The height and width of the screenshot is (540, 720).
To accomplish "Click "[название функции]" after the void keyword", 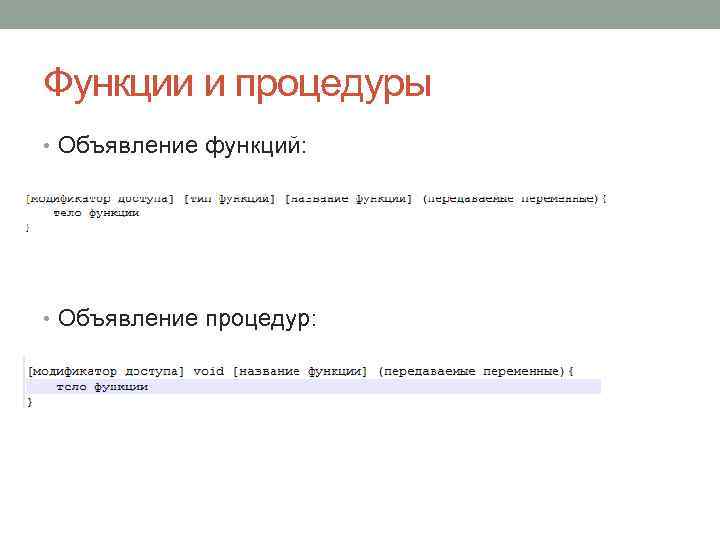I will coord(300,371).
